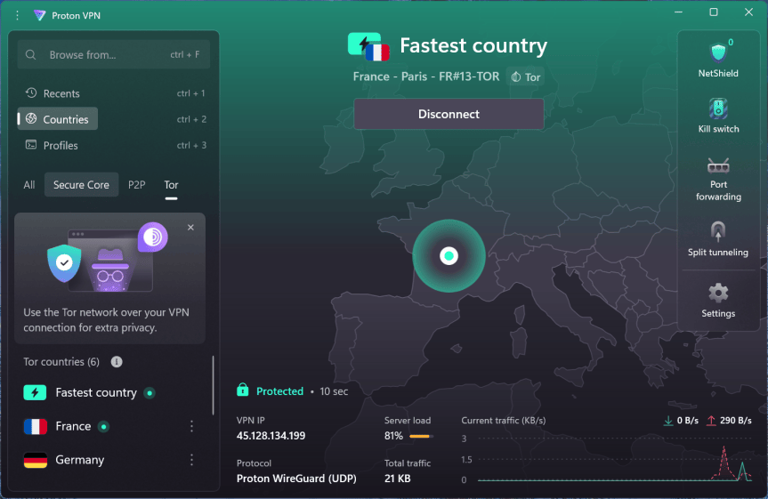Switch to the Secure Core tab
768x499 pixels.
coord(81,185)
